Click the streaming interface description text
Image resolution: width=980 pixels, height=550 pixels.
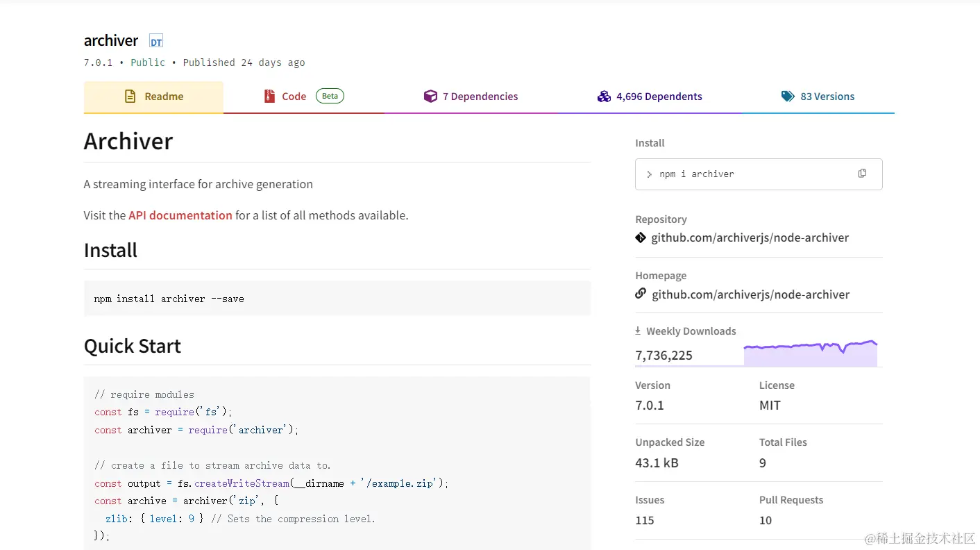tap(198, 184)
